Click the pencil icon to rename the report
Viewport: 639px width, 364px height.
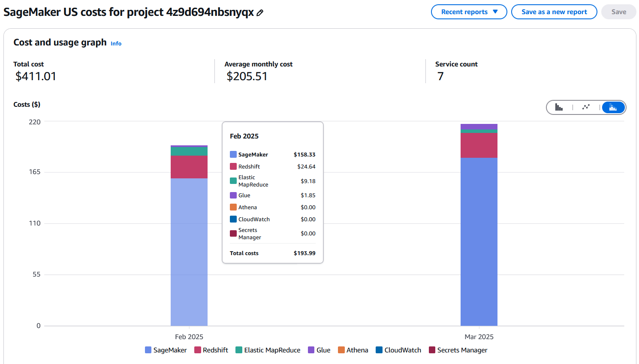259,12
